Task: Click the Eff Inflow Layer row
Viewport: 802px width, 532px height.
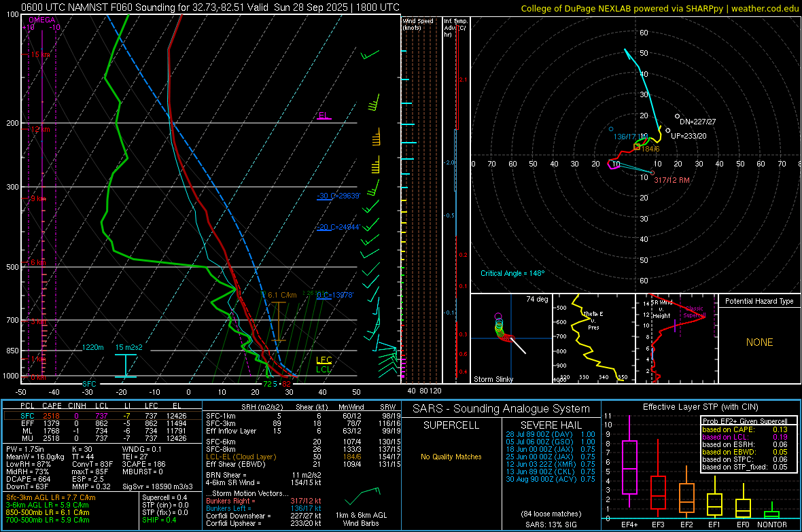Action: pos(303,431)
